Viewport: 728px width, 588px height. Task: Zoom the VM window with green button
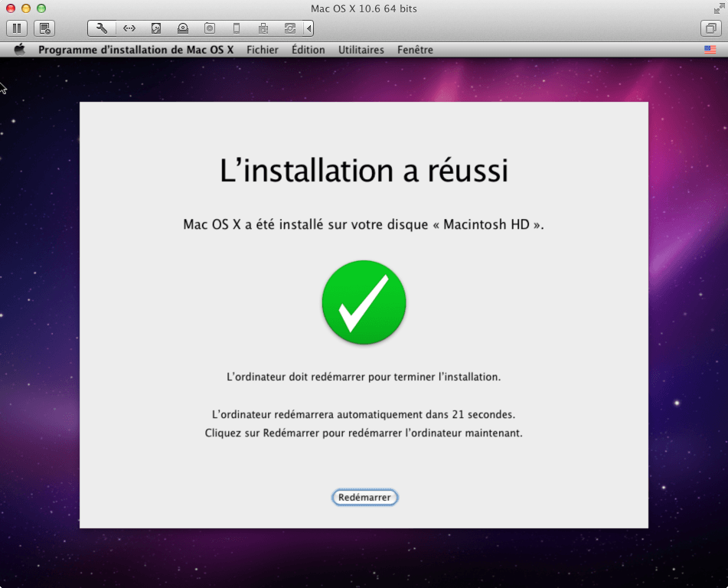pyautogui.click(x=41, y=8)
